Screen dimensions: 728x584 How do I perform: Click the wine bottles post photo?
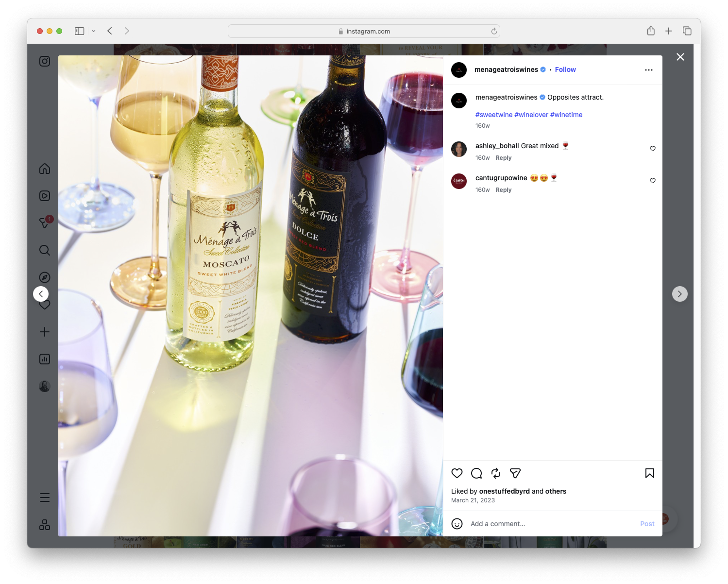pyautogui.click(x=251, y=296)
